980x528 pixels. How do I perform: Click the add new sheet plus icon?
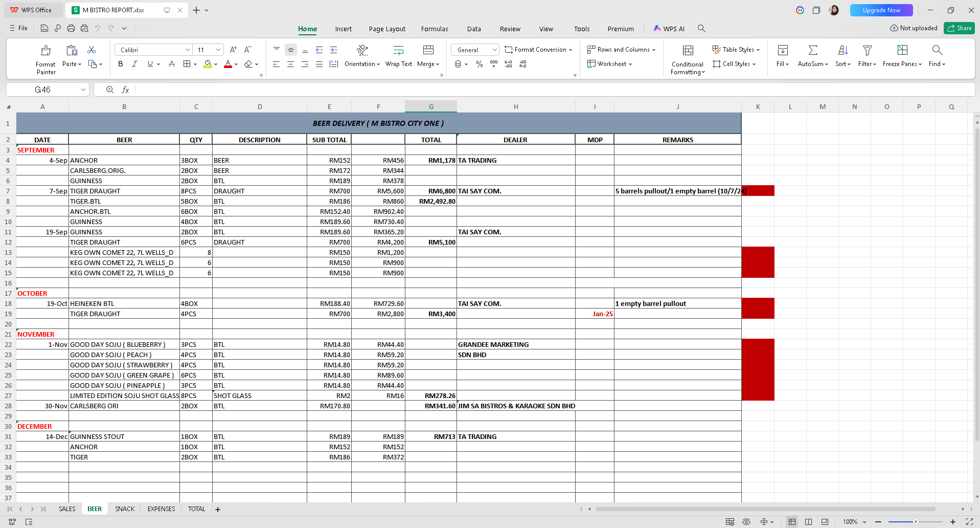(218, 509)
